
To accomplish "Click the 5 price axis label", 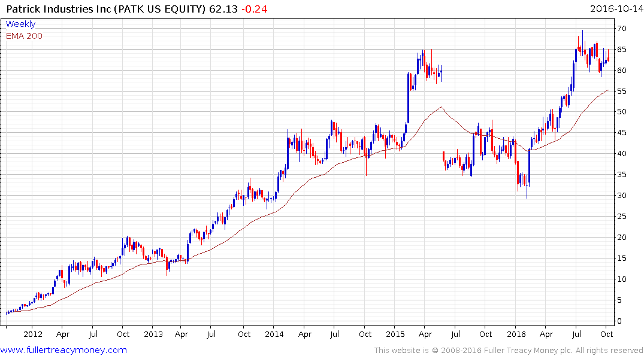I will [x=619, y=300].
